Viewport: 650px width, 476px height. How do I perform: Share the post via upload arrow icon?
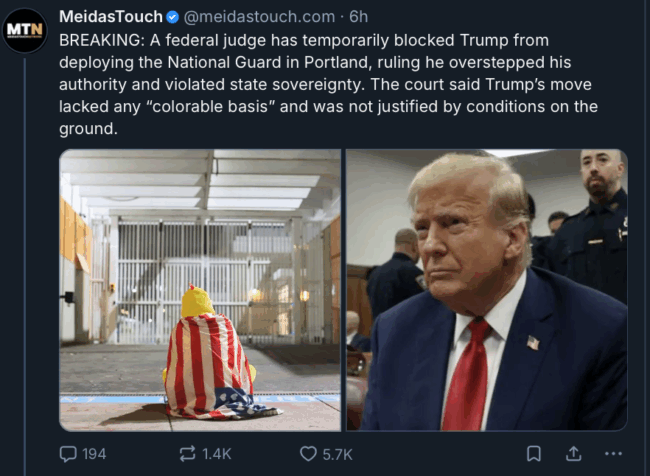tap(573, 454)
